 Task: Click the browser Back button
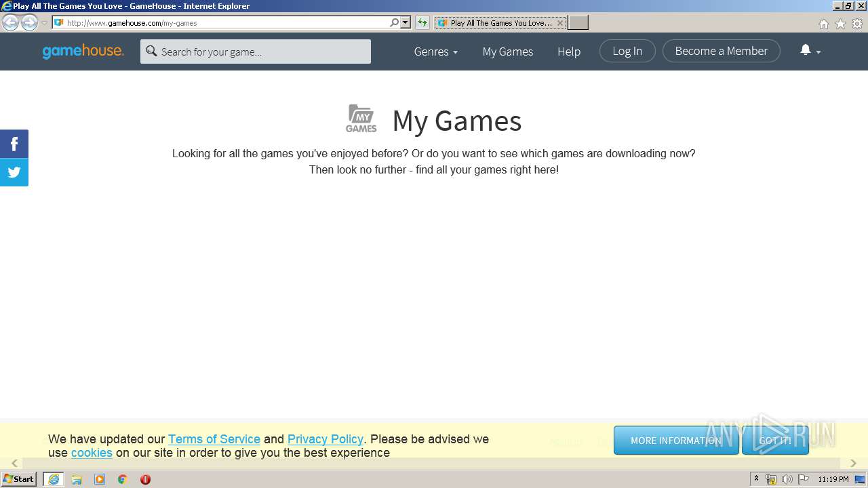[10, 23]
